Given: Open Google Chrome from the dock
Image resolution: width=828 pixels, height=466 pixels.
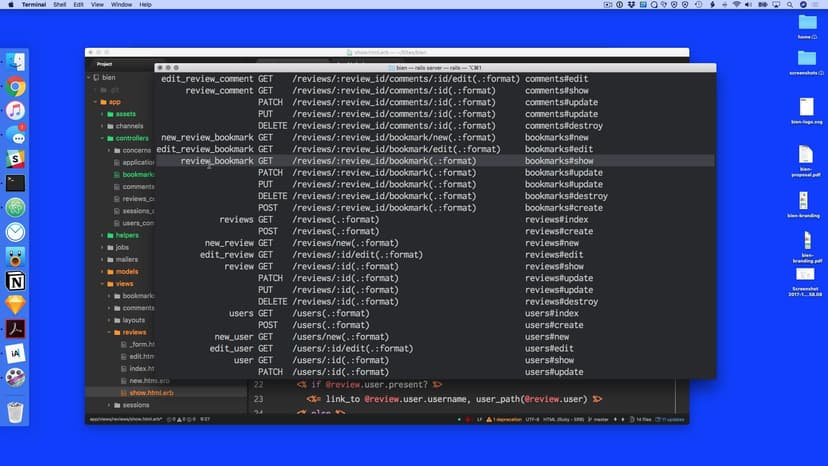Looking at the screenshot, I should coord(16,86).
